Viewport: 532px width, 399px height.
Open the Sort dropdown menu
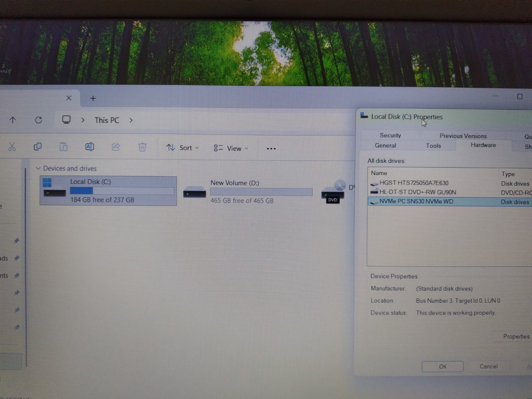[182, 148]
